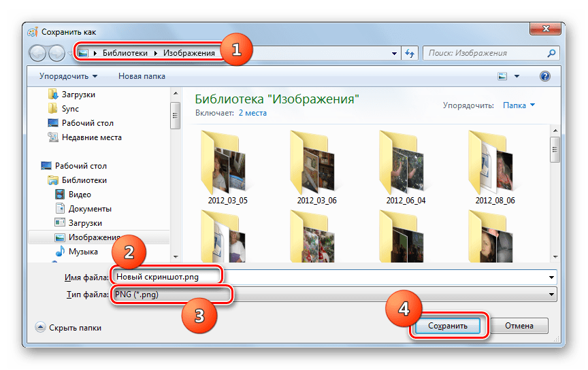Click the sidebar scroll down arrow
Viewport: 588px width, 370px height.
point(176,257)
